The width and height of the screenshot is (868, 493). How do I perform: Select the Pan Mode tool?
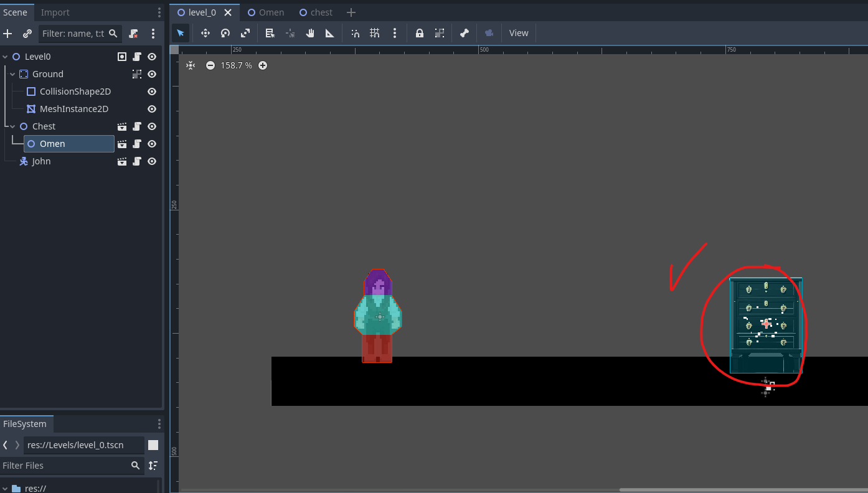coord(309,32)
